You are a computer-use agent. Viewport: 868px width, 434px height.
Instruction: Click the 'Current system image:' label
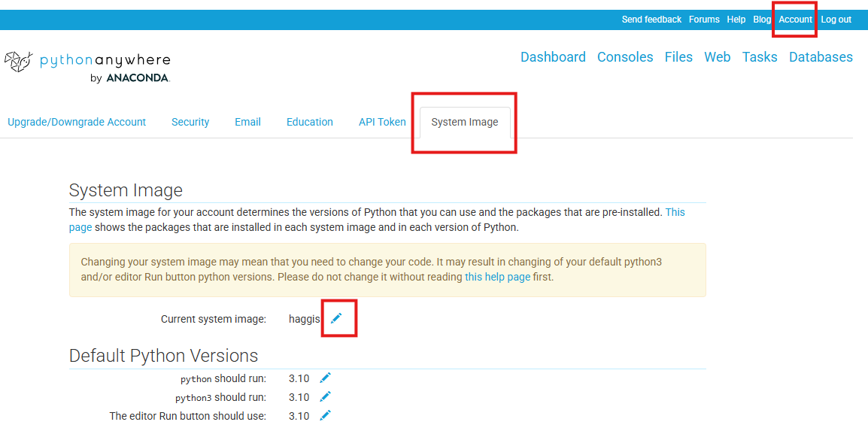tap(214, 319)
